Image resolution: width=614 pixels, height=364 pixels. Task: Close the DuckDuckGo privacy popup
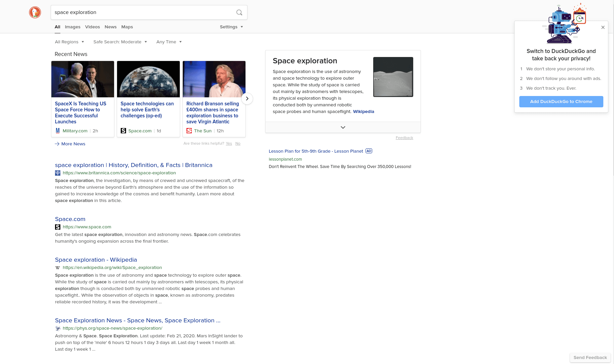point(603,27)
